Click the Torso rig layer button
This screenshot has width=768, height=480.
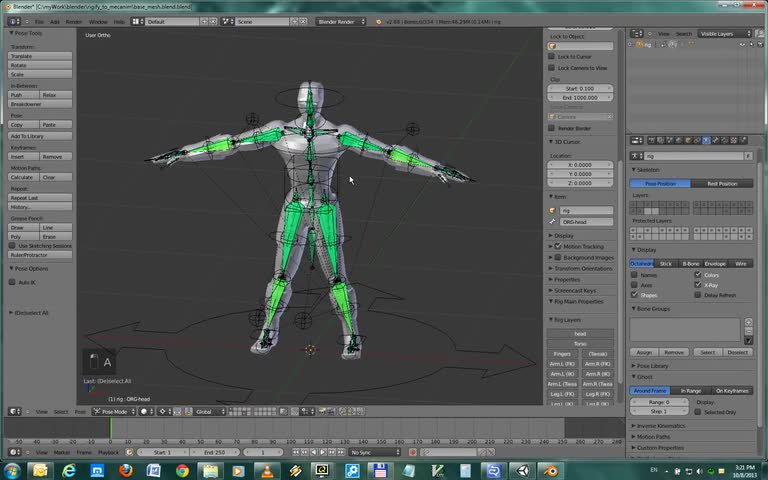click(580, 343)
